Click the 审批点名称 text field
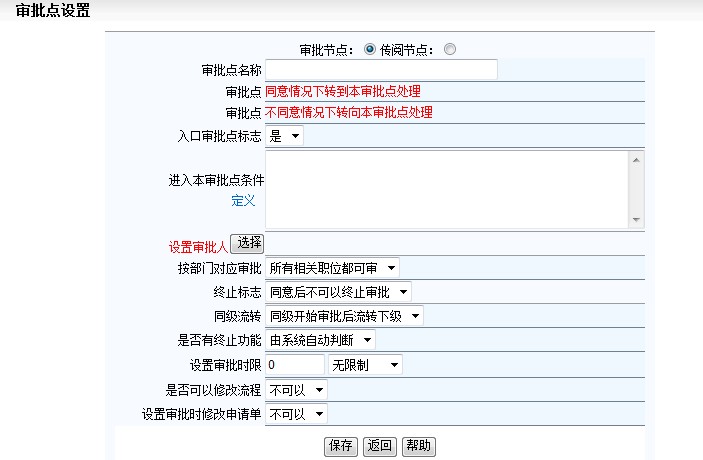 tap(381, 70)
